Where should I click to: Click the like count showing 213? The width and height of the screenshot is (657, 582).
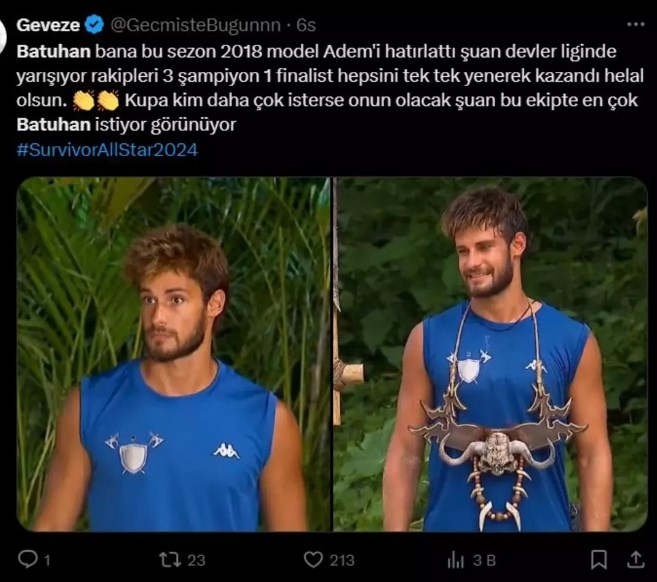click(x=342, y=560)
